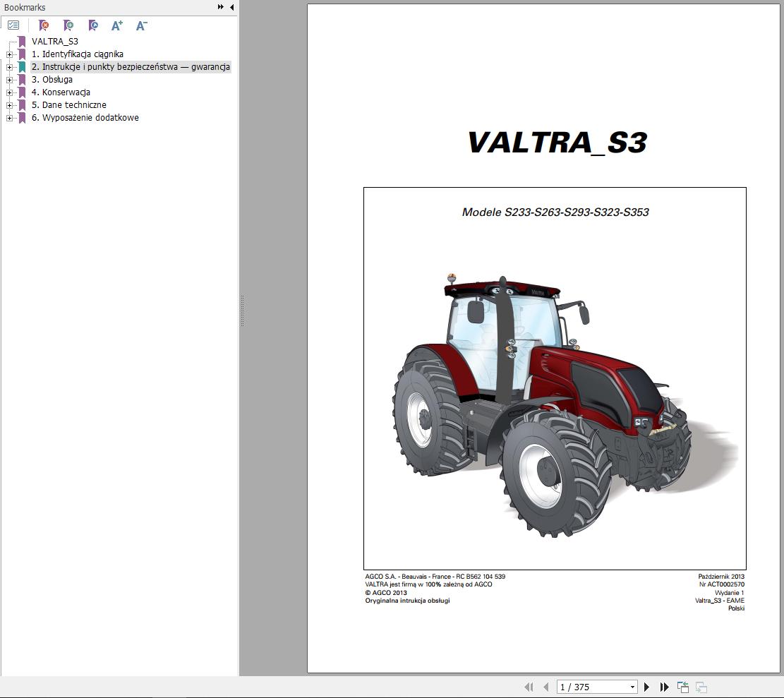Click the Nr ACT0002570 document number

tap(721, 584)
